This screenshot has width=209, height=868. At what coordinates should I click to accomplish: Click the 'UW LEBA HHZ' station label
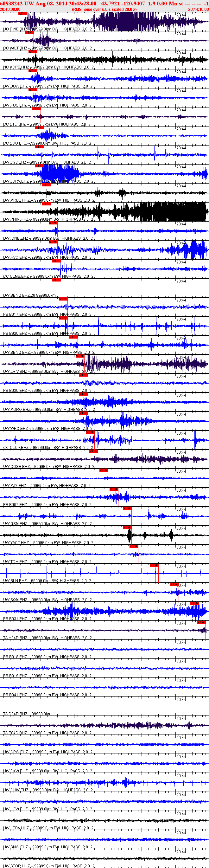[16, 828]
